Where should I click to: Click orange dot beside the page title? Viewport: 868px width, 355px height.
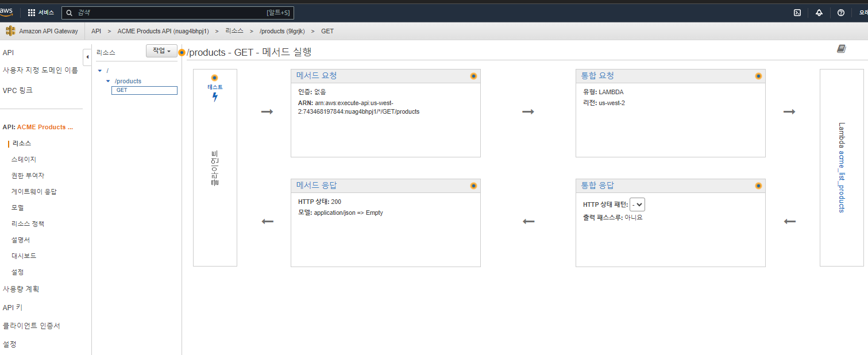pos(182,52)
